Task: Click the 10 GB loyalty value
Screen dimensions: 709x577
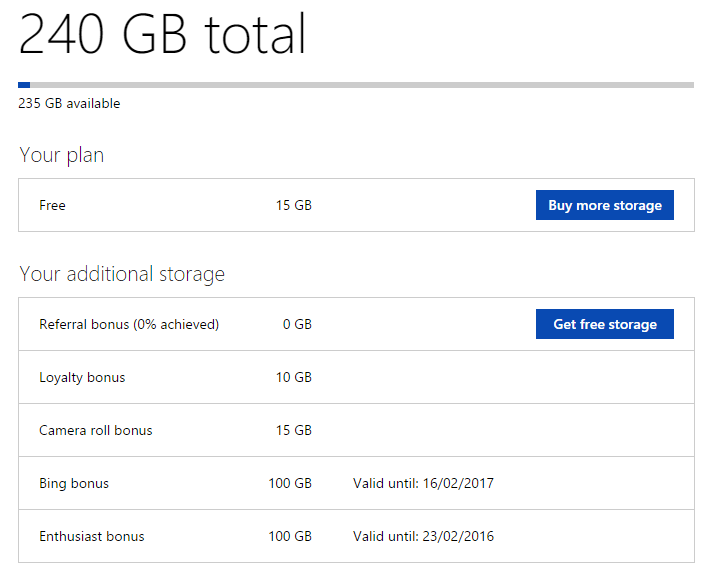Action: click(x=293, y=378)
